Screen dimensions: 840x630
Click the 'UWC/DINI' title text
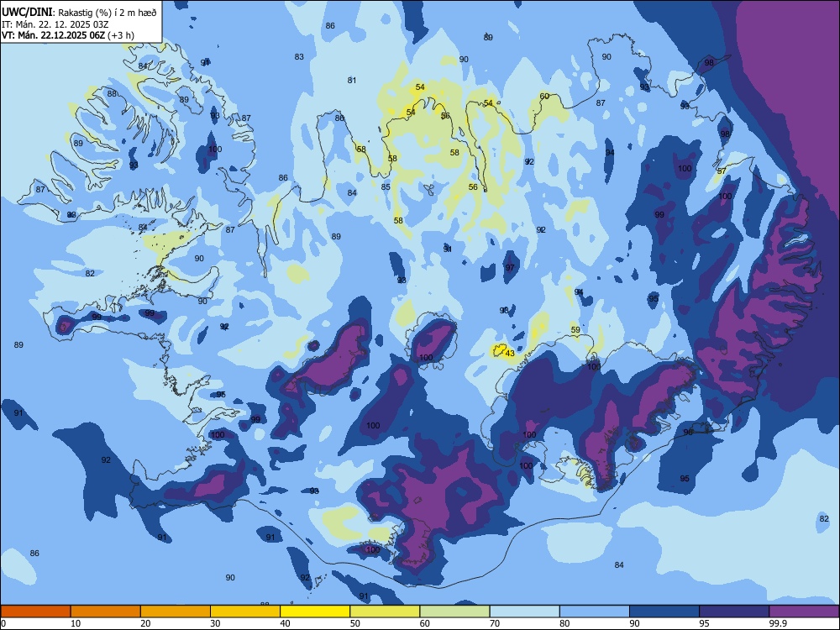(28, 12)
